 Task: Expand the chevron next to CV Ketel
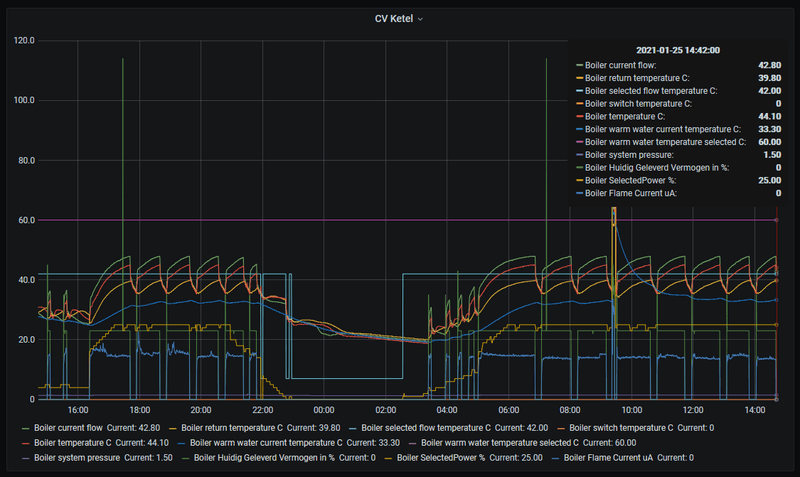[420, 19]
